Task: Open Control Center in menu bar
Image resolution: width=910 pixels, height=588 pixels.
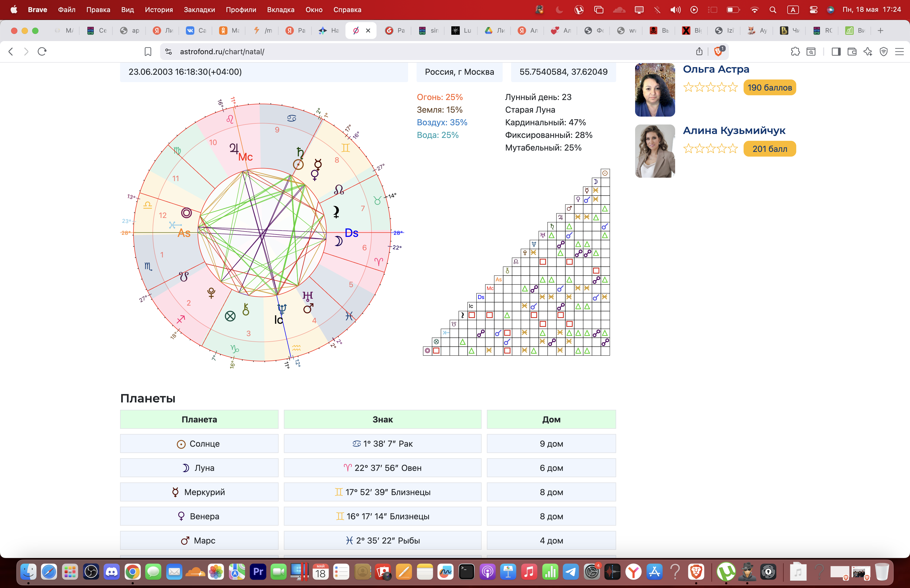Action: pos(813,9)
